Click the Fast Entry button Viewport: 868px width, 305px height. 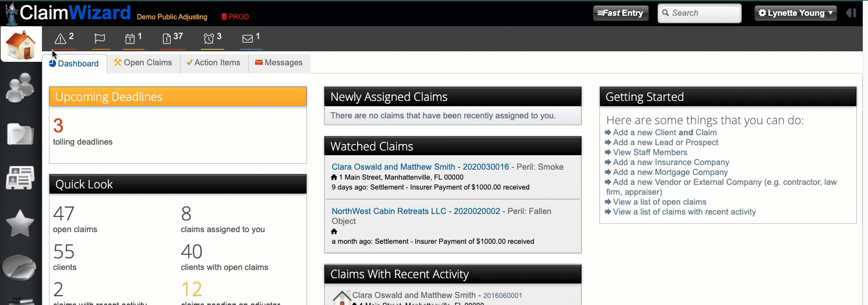click(x=621, y=13)
